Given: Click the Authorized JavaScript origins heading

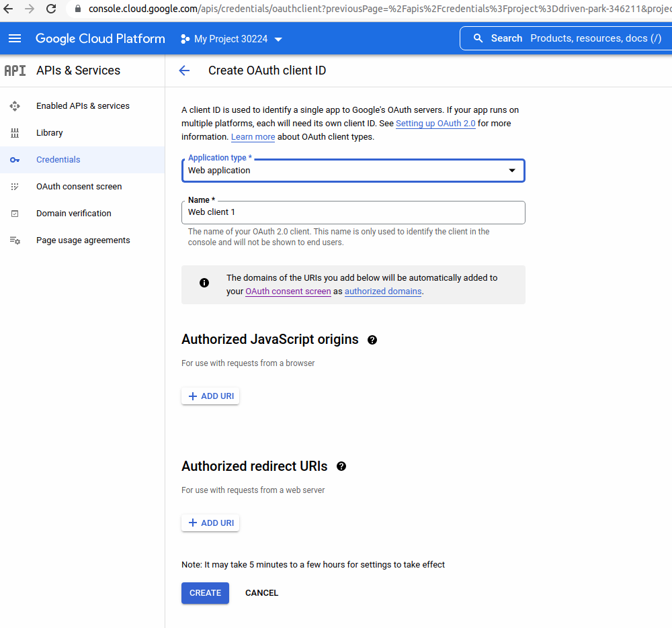Looking at the screenshot, I should (270, 340).
